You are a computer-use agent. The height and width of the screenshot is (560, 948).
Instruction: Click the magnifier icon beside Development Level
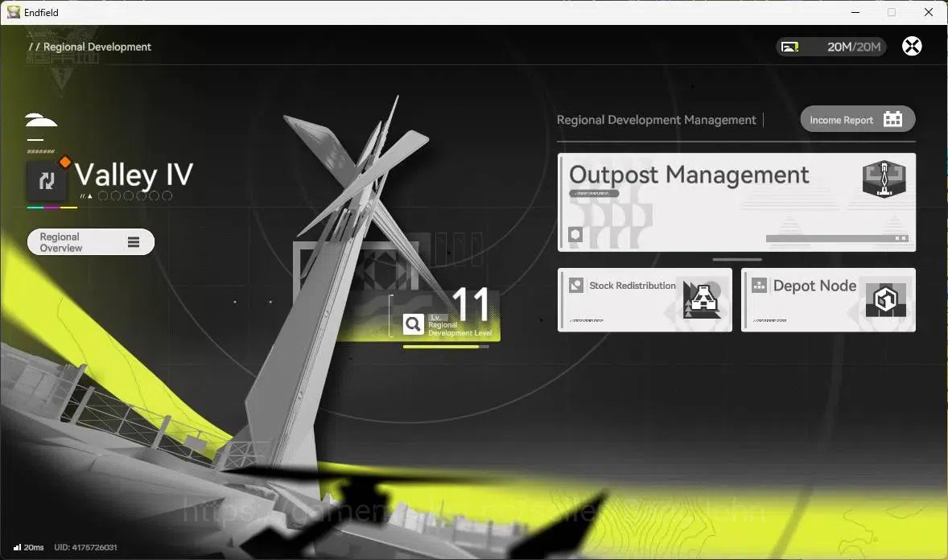point(413,324)
